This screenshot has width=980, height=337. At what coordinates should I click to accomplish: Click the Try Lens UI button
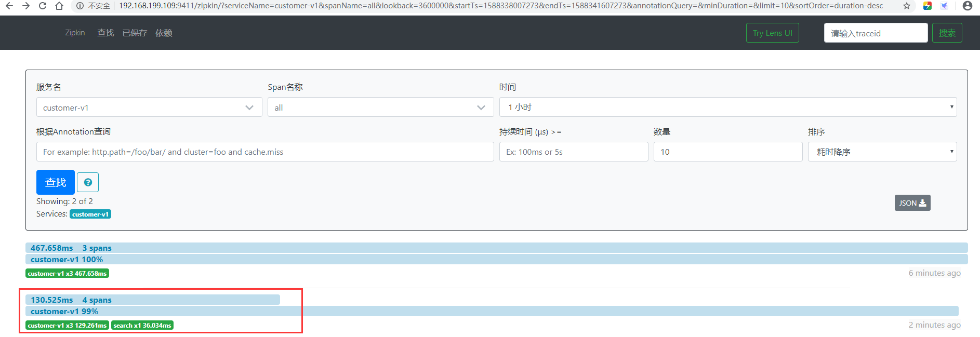point(772,33)
